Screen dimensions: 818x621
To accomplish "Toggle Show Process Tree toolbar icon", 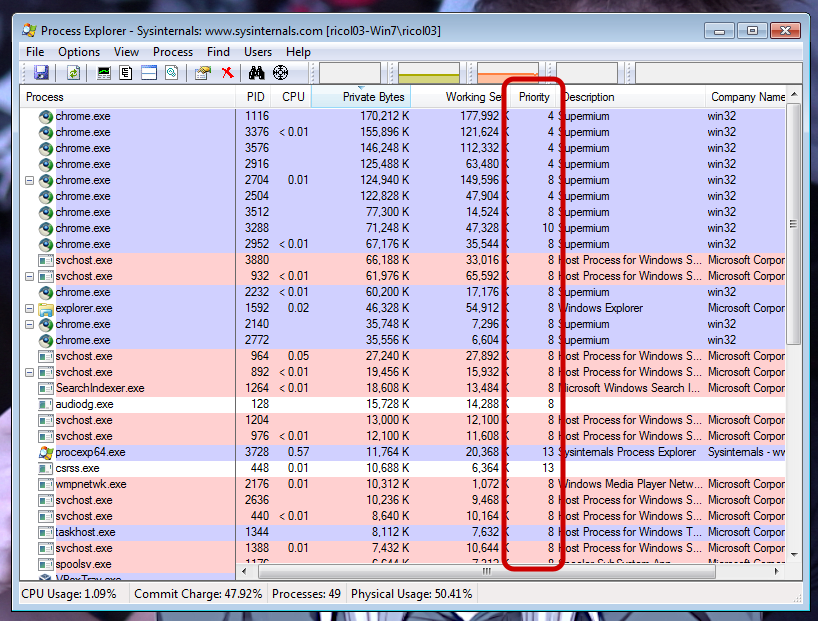I will click(x=126, y=73).
